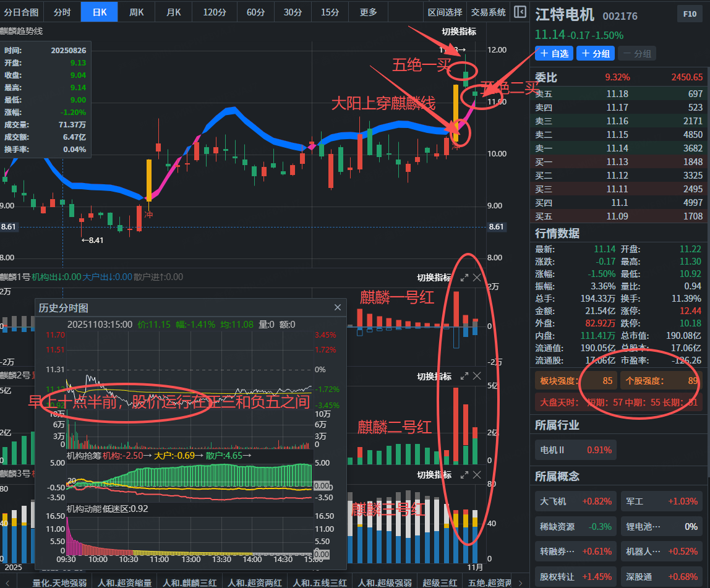Maximize the 麒麟2号 indicator panel
The width and height of the screenshot is (710, 588).
(464, 376)
